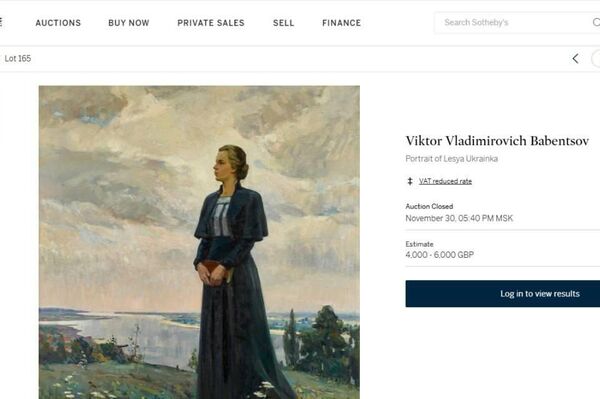Select the Sell menu item

[x=284, y=23]
